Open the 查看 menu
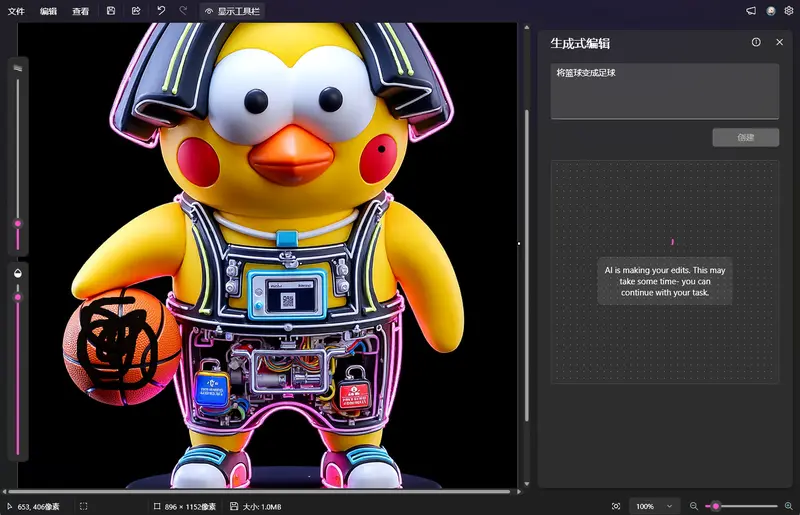This screenshot has width=800, height=515. [80, 11]
